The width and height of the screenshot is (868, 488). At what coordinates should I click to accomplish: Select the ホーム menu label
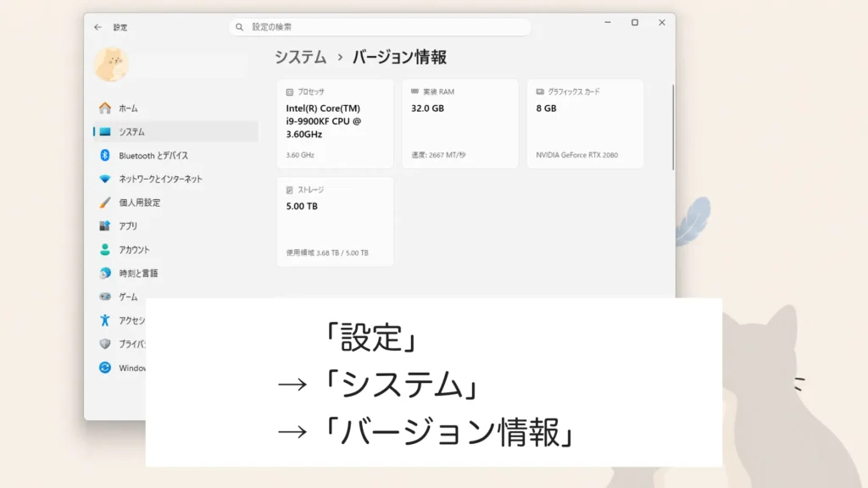[x=129, y=108]
